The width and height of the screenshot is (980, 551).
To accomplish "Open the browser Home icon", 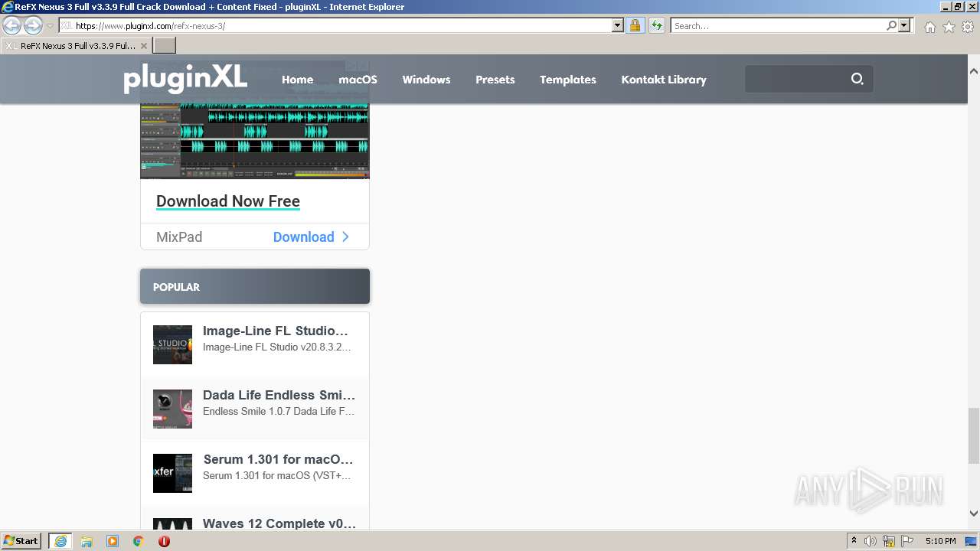I will point(929,27).
